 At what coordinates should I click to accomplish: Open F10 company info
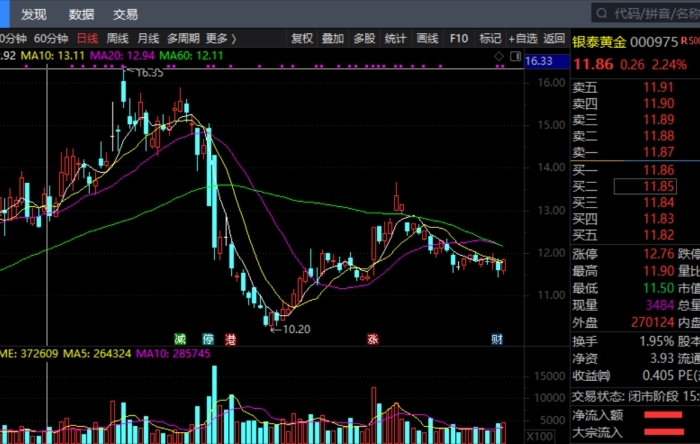coord(459,39)
